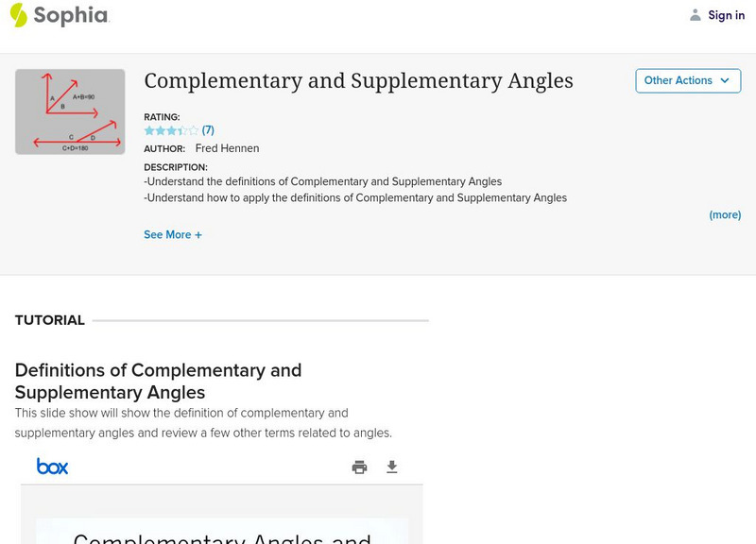
Task: Click the Sign in link
Action: point(726,15)
